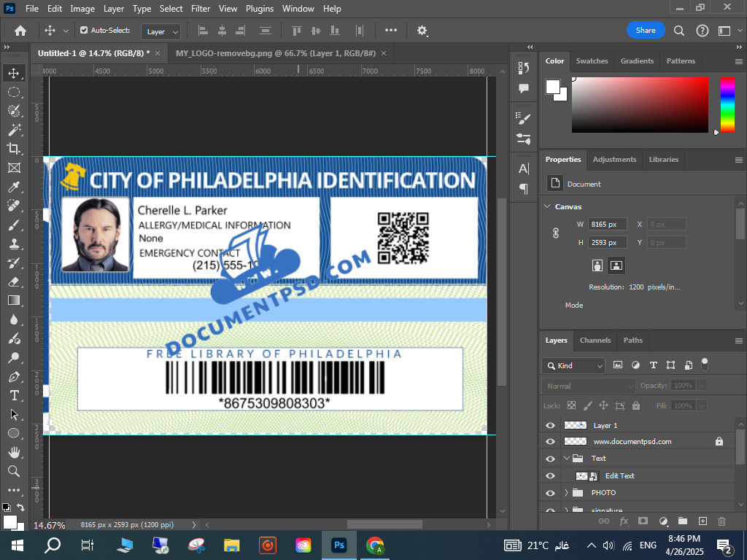Hide the www.documentpsd.com layer
The image size is (747, 560).
click(550, 441)
